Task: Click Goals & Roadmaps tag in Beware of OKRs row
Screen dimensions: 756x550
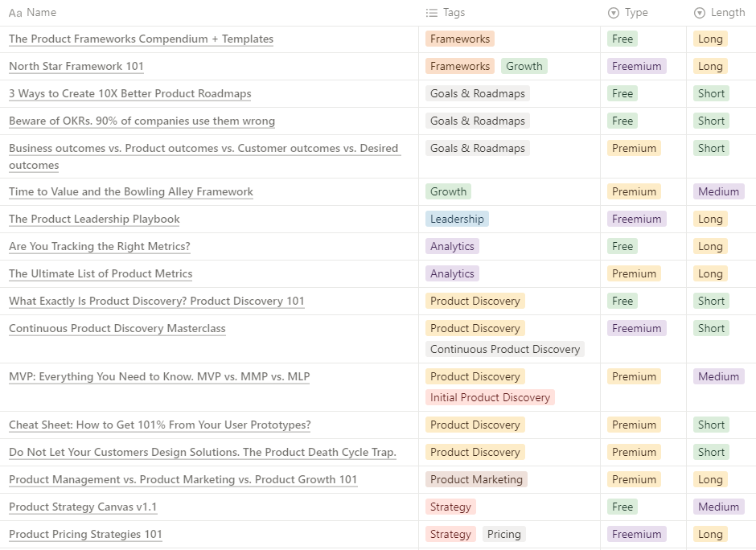Action: click(x=477, y=121)
